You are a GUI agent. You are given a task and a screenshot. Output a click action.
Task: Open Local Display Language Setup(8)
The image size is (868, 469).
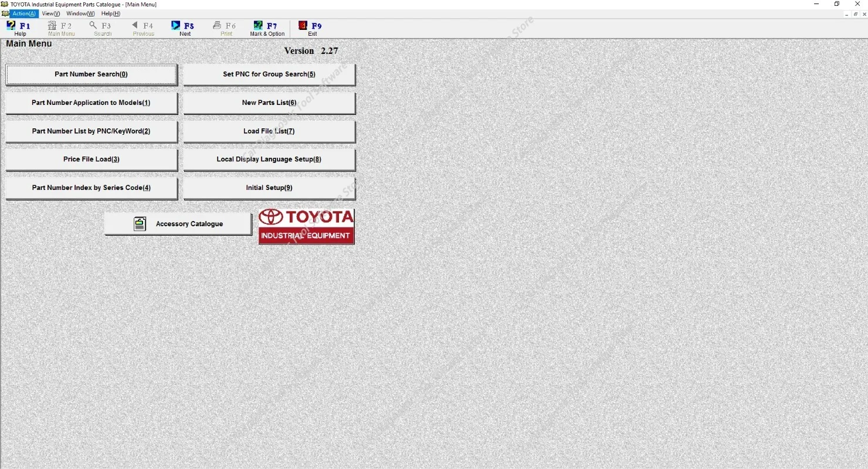(269, 159)
